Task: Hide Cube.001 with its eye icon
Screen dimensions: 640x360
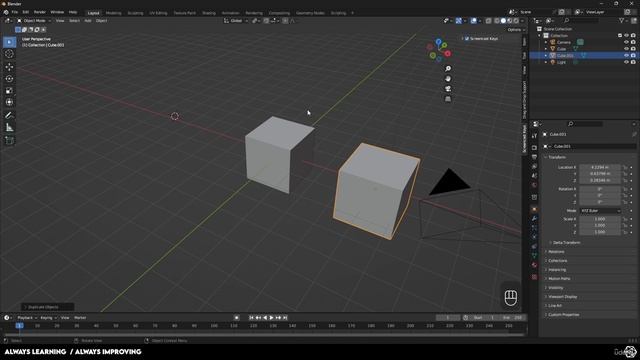Action: coord(626,56)
